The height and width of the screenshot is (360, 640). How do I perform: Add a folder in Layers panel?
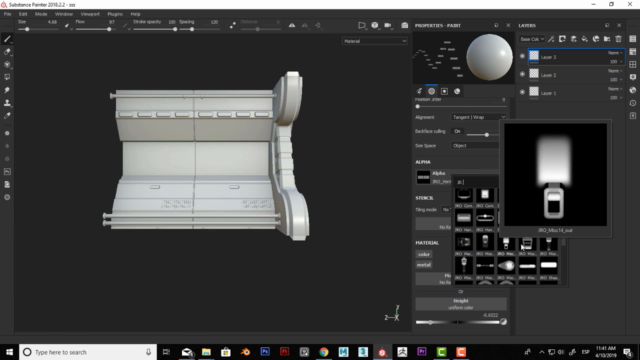point(607,39)
